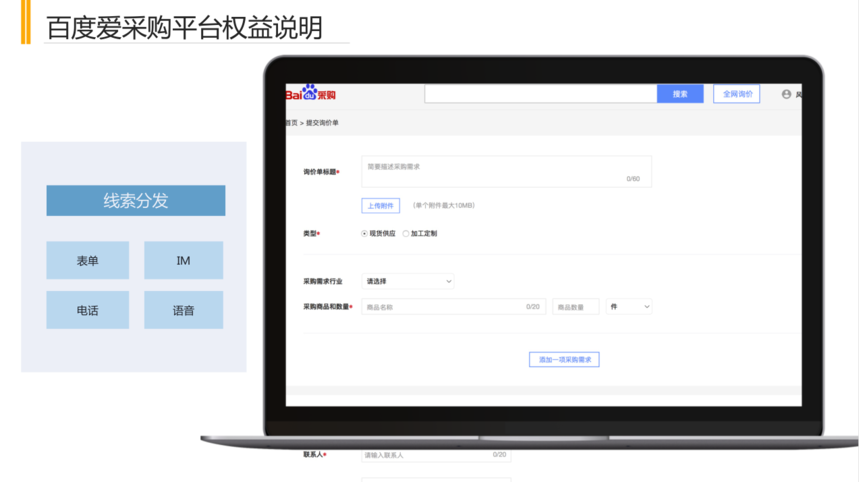The height and width of the screenshot is (482, 859).
Task: Click the 询价单标题 description field
Action: [506, 172]
